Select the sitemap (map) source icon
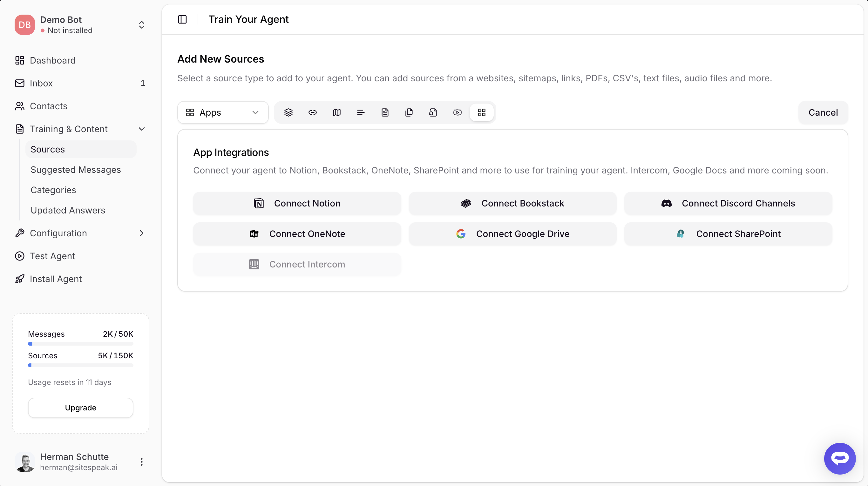 (336, 112)
